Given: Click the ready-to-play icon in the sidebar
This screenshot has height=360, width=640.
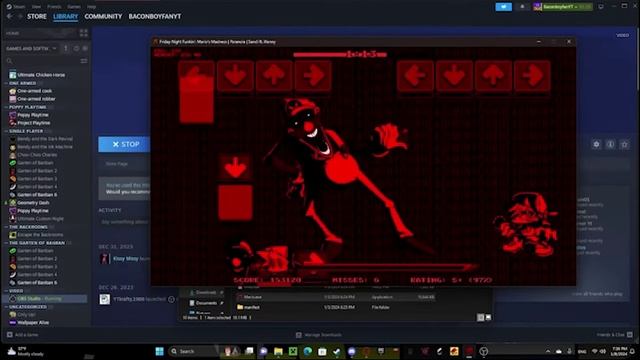Looking at the screenshot, I should pyautogui.click(x=85, y=48).
